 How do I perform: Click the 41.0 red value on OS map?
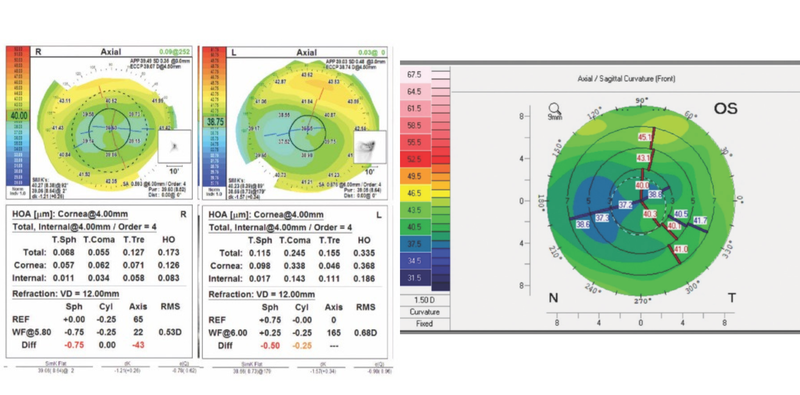(x=681, y=250)
